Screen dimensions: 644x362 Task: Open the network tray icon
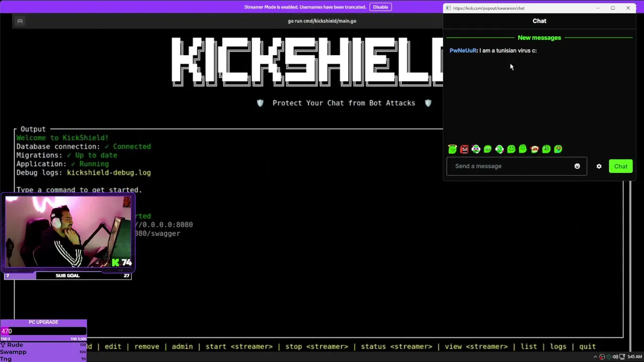(622, 357)
